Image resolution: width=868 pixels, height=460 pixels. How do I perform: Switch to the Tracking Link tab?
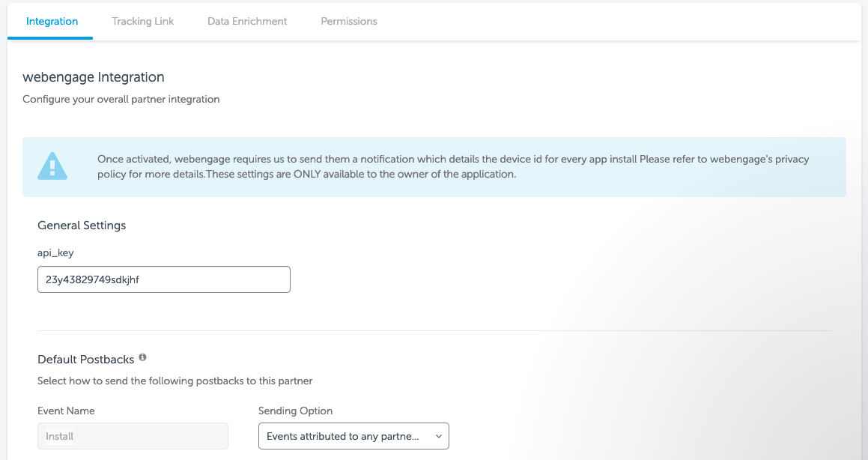[142, 21]
